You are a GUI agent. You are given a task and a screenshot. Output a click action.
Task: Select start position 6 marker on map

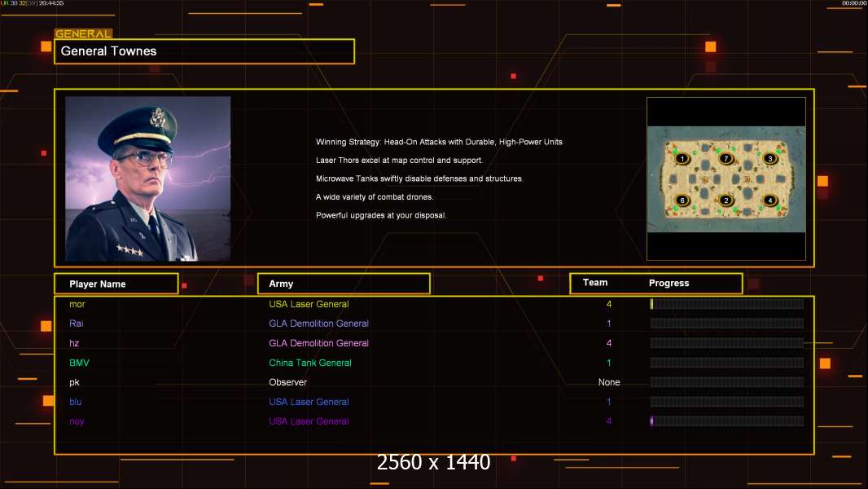click(682, 200)
